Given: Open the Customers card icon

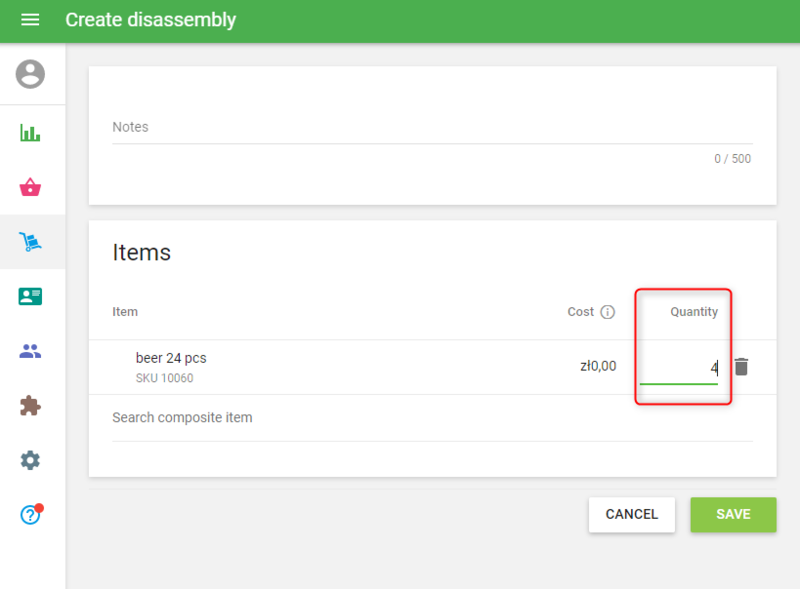Looking at the screenshot, I should pos(31,296).
